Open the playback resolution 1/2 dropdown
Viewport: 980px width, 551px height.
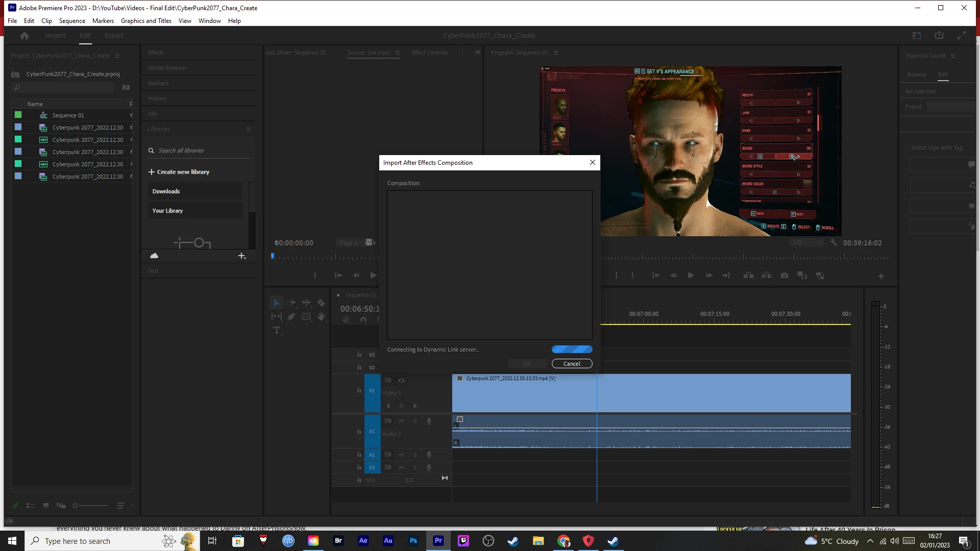click(x=806, y=243)
